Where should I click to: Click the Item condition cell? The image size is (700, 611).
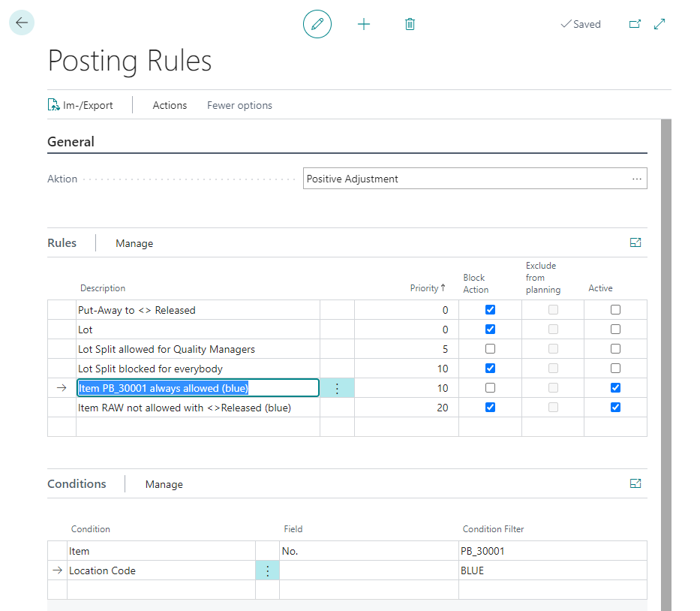click(161, 551)
